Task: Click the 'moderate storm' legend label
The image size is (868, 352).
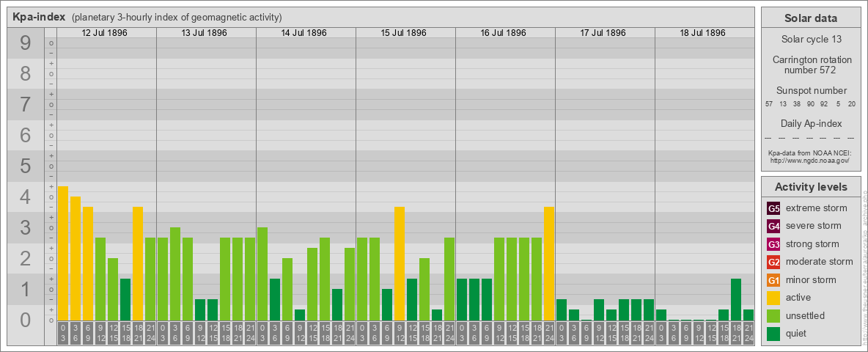Action: click(820, 262)
